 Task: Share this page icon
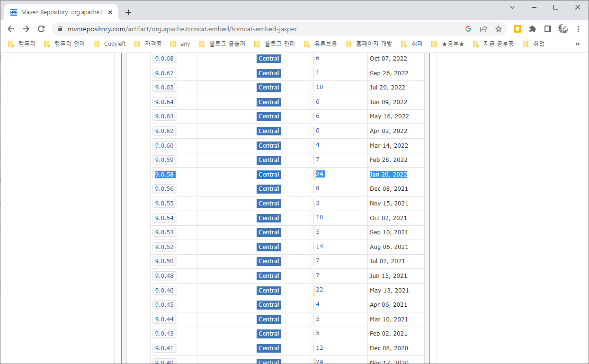tap(483, 29)
